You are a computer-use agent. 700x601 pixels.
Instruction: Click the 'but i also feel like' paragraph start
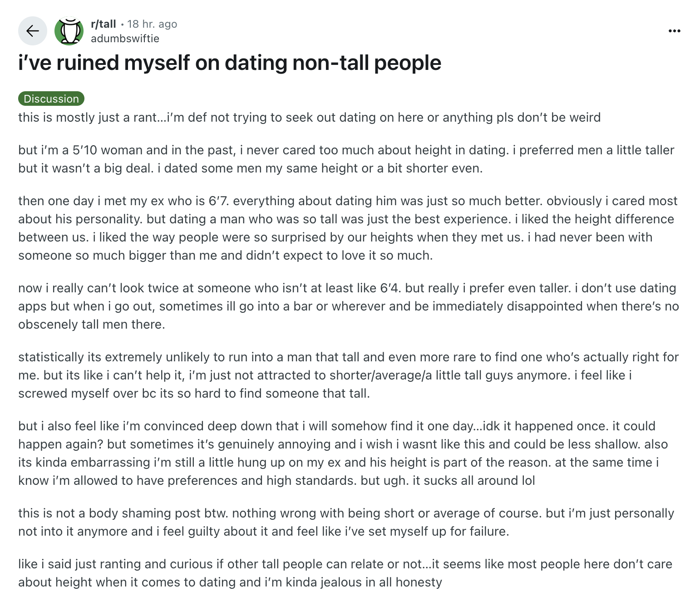click(69, 426)
